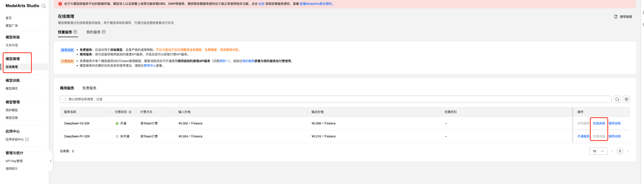The image size is (644, 184).
Task: Click the red error icon in banner
Action: pyautogui.click(x=60, y=4)
